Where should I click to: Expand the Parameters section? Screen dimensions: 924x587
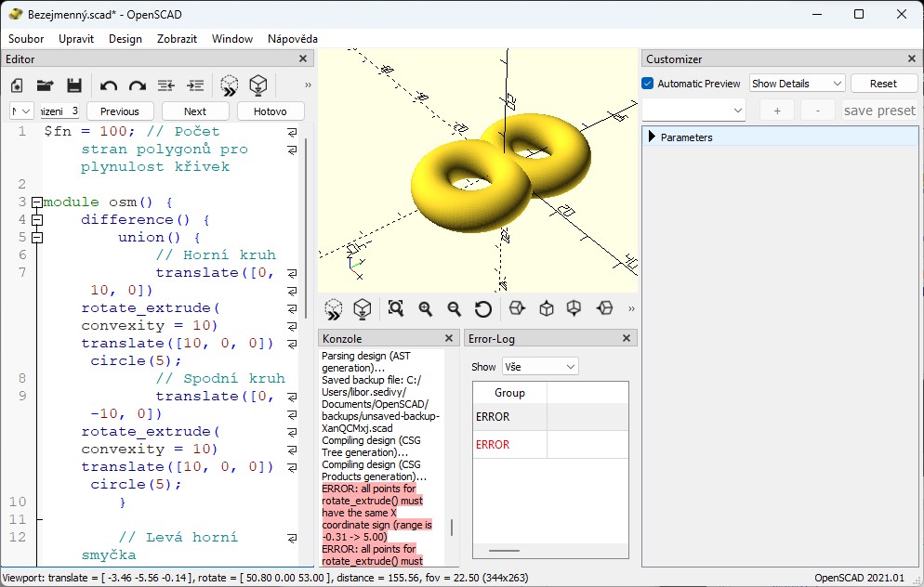pos(652,137)
